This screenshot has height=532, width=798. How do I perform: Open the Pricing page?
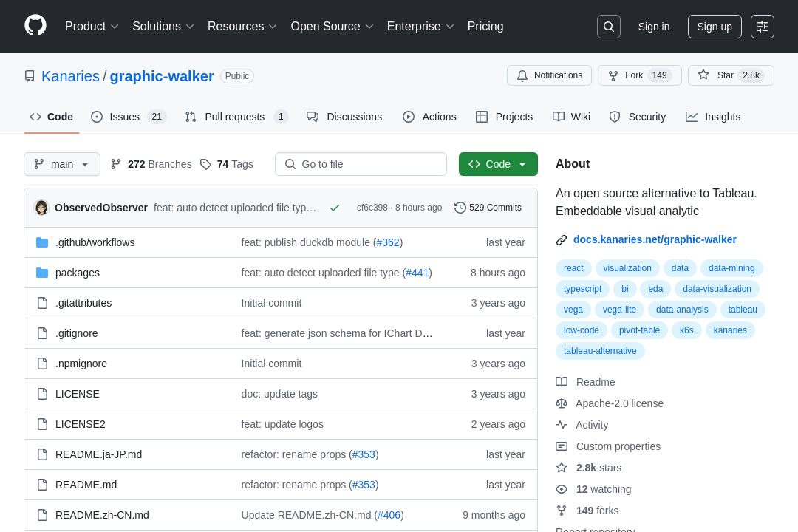pos(485,27)
